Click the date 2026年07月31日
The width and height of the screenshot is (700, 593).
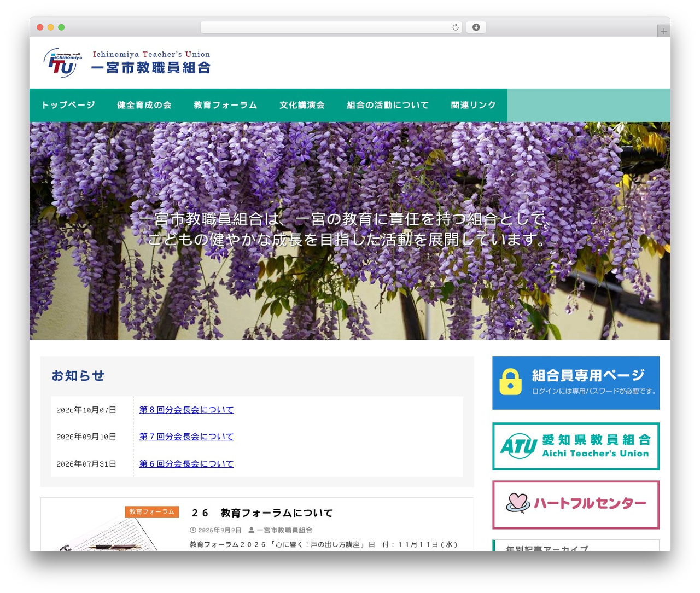point(86,464)
